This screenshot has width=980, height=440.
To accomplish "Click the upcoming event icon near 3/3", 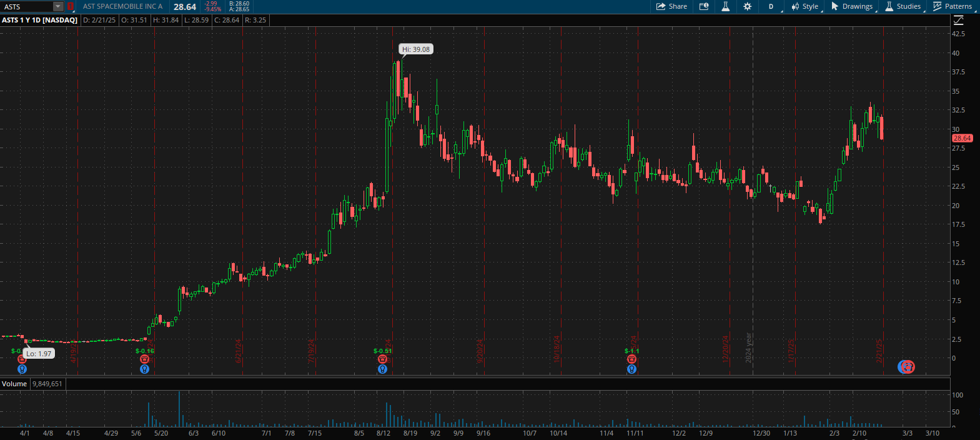I will point(906,367).
